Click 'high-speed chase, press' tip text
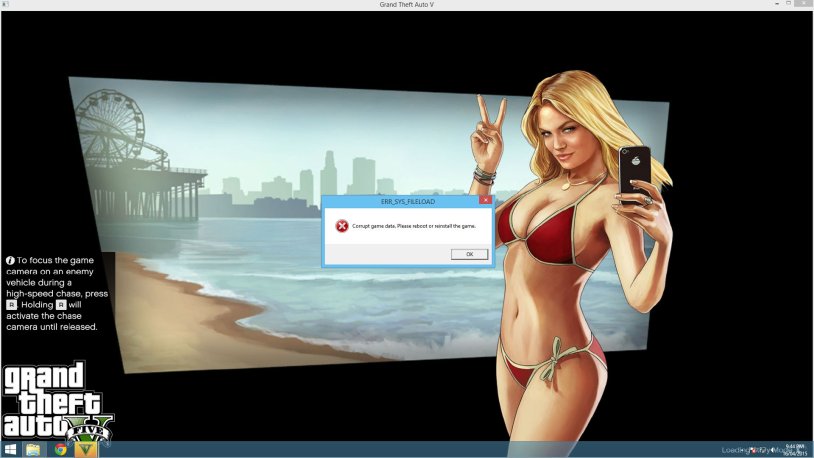Viewport: 814px width, 458px height. pos(57,294)
